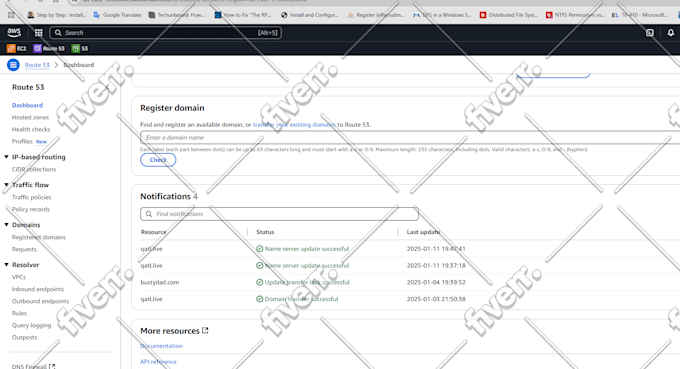Click the success icon for bustydad.com row
The height and width of the screenshot is (369, 680).
259,282
